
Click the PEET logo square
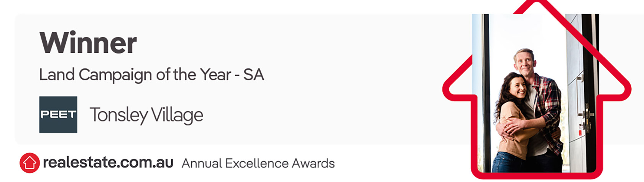pos(58,115)
